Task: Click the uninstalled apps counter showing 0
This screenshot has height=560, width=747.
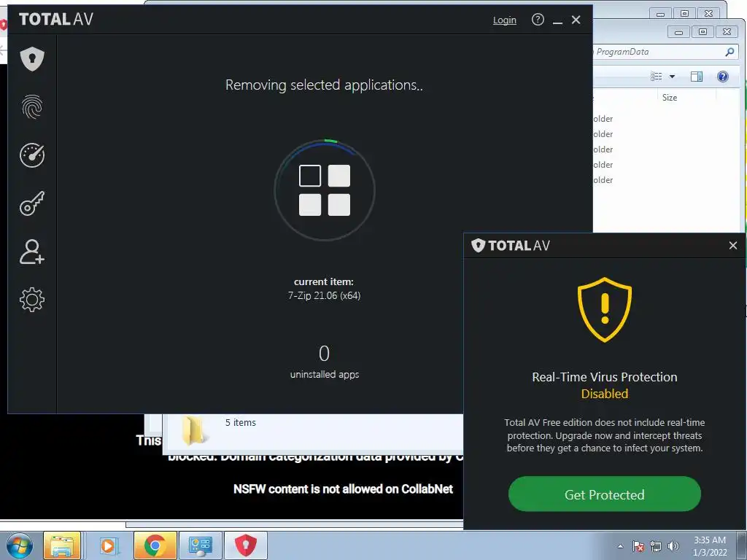Action: pos(324,354)
